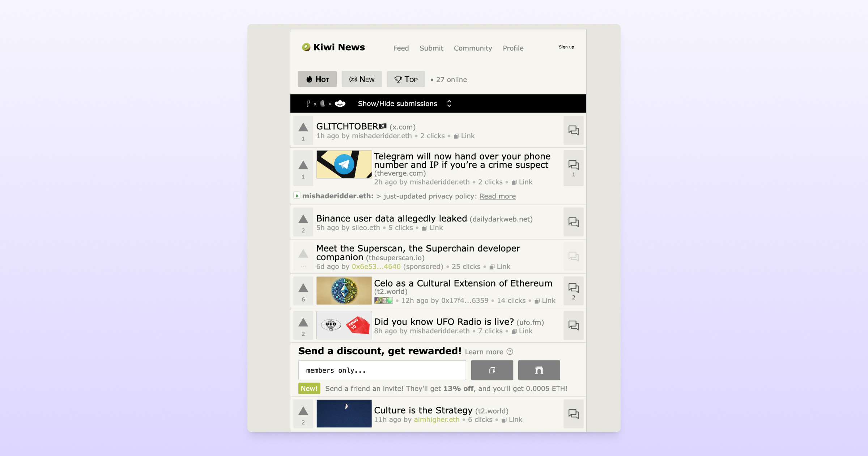868x456 pixels.
Task: Open the Community navigation menu item
Action: coord(474,48)
